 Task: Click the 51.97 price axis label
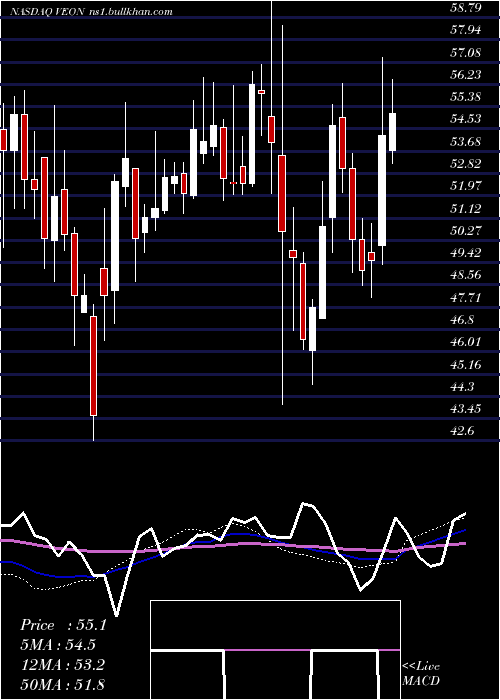(466, 186)
